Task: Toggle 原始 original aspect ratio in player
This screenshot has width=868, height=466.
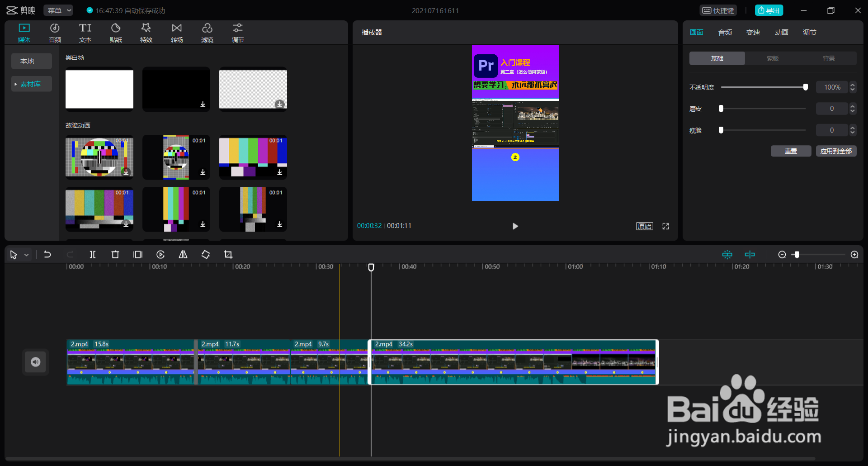Action: click(x=645, y=226)
